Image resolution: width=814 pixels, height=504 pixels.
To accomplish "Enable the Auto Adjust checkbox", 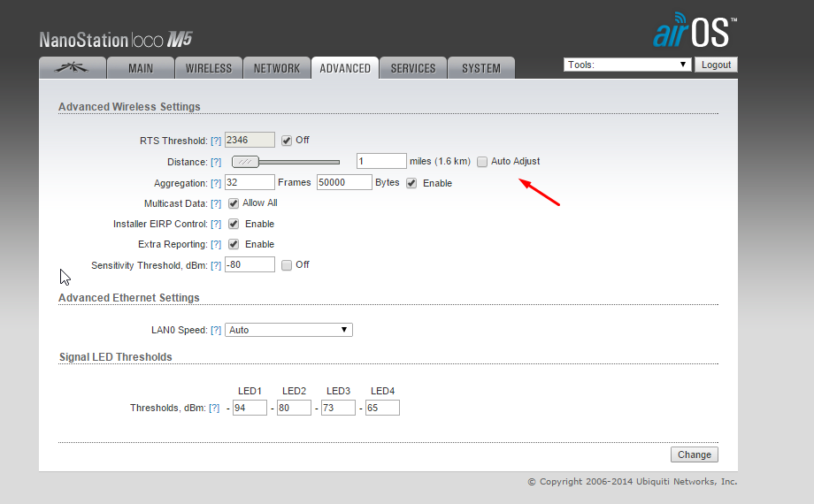I will [482, 162].
